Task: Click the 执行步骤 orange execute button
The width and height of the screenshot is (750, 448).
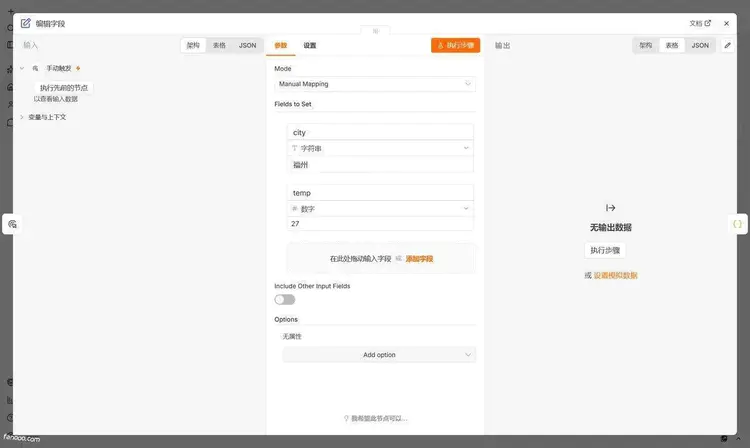Action: (x=455, y=45)
